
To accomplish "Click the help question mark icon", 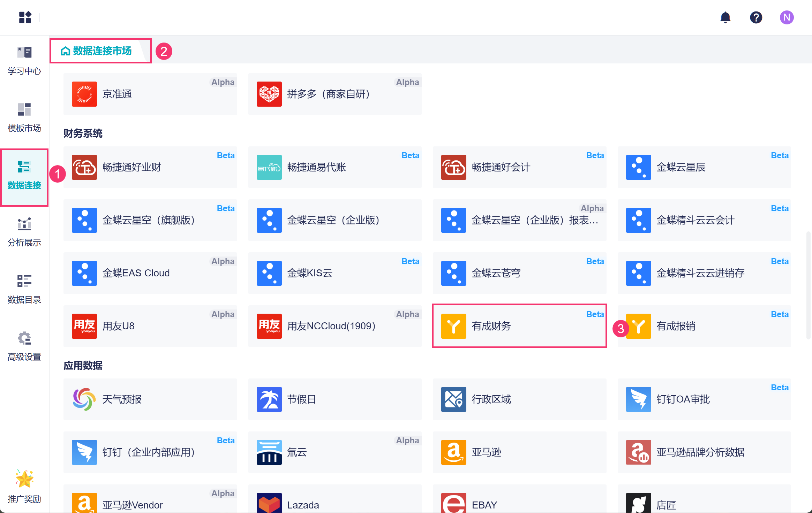I will click(756, 17).
